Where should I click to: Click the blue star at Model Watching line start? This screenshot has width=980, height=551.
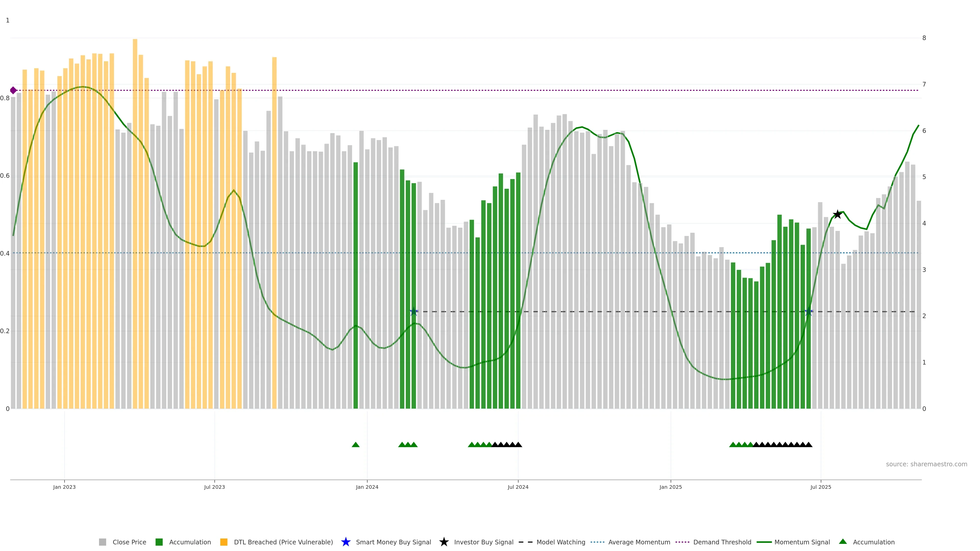413,312
